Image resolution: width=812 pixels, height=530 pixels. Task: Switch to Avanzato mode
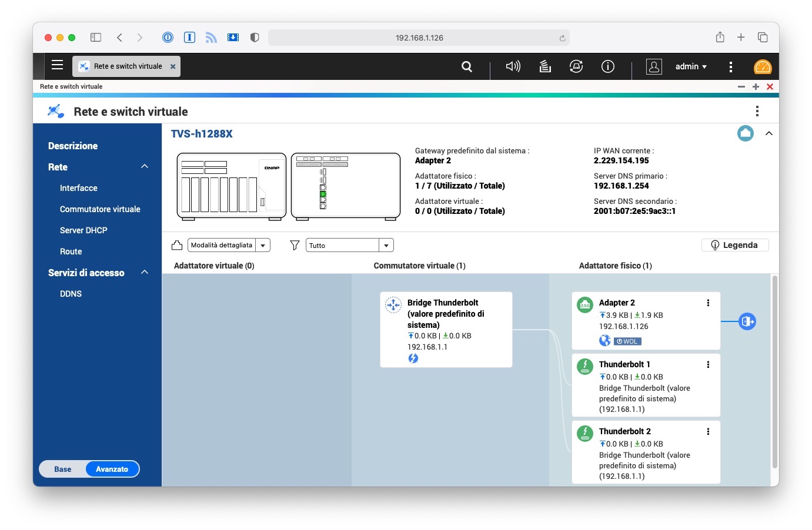[x=112, y=469]
